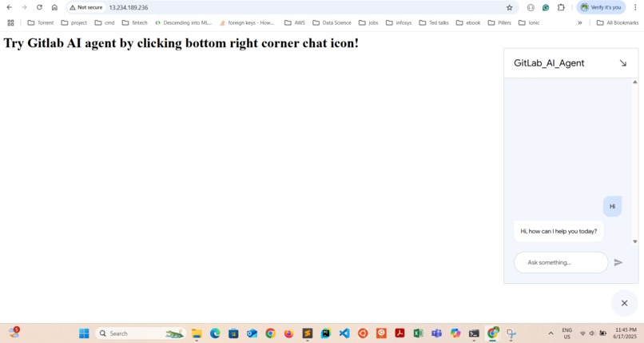Open the infosys bookmark folder
This screenshot has height=343, width=644.
(x=399, y=22)
